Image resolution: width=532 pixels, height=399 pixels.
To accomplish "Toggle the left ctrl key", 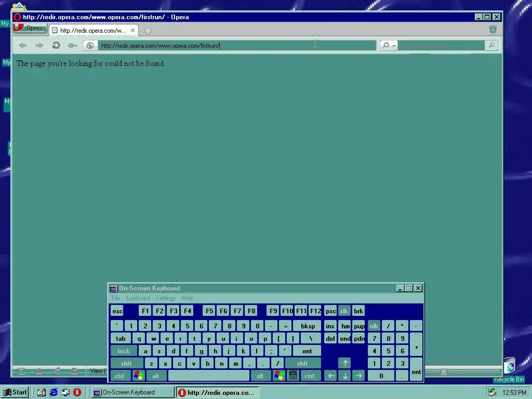I will pos(119,376).
